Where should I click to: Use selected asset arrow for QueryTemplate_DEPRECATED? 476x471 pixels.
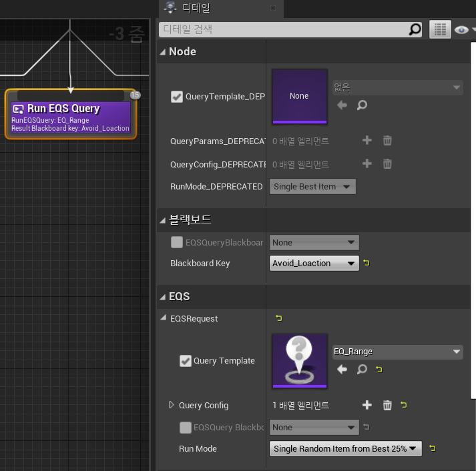pos(342,105)
